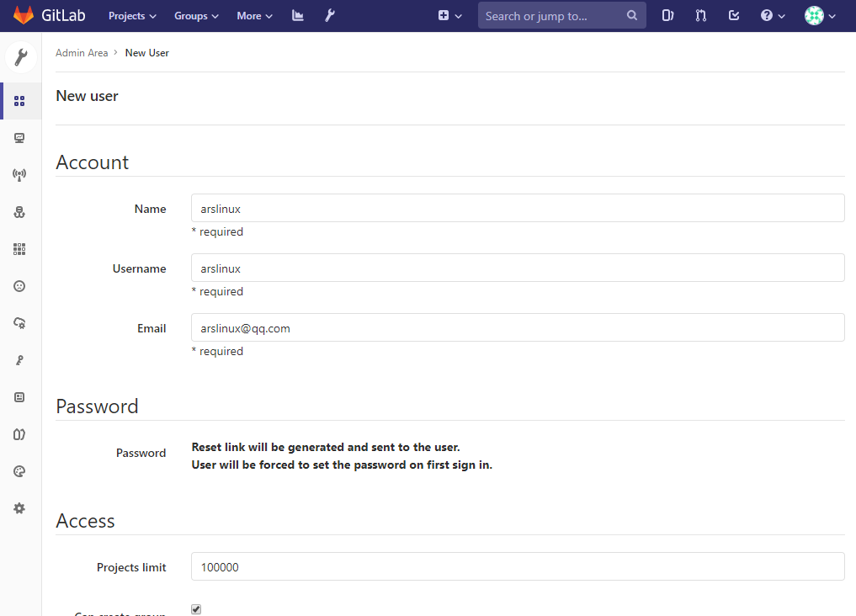Open the System Hooks anchor icon
Image resolution: width=856 pixels, height=616 pixels.
click(x=19, y=212)
